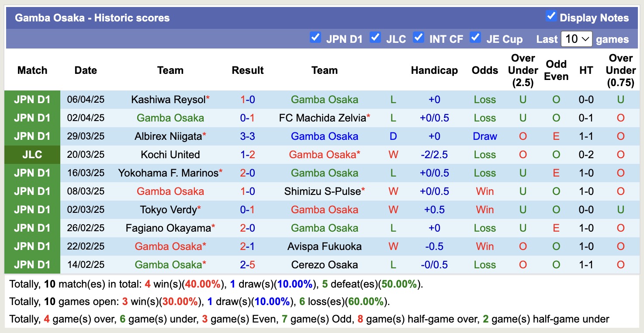Click the Handicap column header
The width and height of the screenshot is (644, 333).
coord(434,70)
